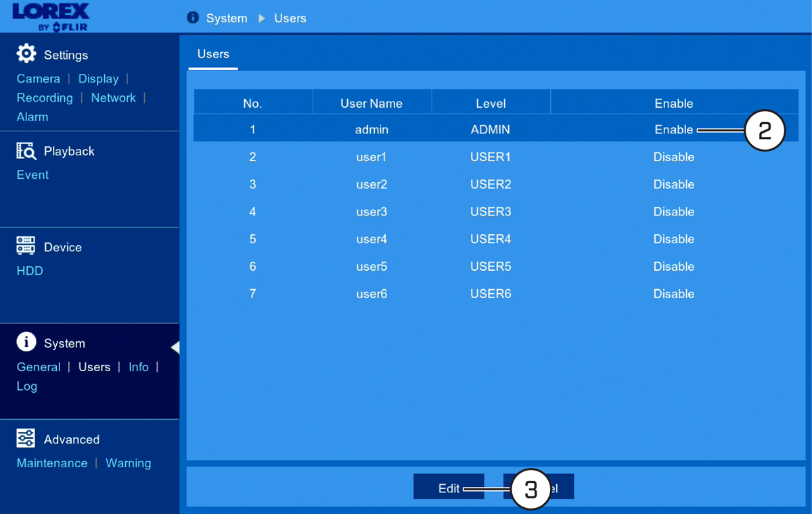812x514 pixels.
Task: Click the info icon in breadcrumb bar
Action: point(193,18)
